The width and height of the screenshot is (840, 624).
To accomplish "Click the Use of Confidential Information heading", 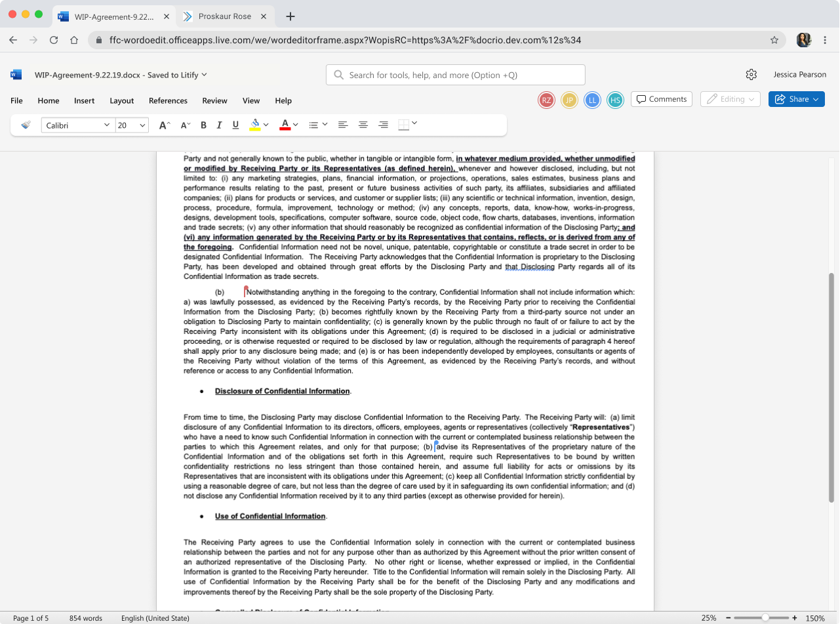I will click(x=270, y=516).
